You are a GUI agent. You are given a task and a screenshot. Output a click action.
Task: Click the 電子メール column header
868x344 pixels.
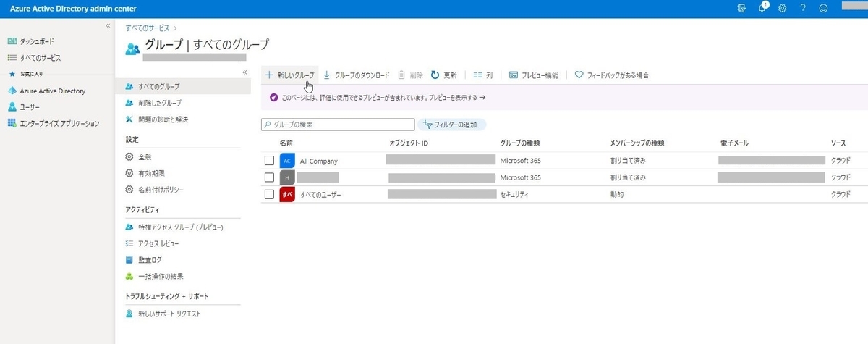click(734, 143)
